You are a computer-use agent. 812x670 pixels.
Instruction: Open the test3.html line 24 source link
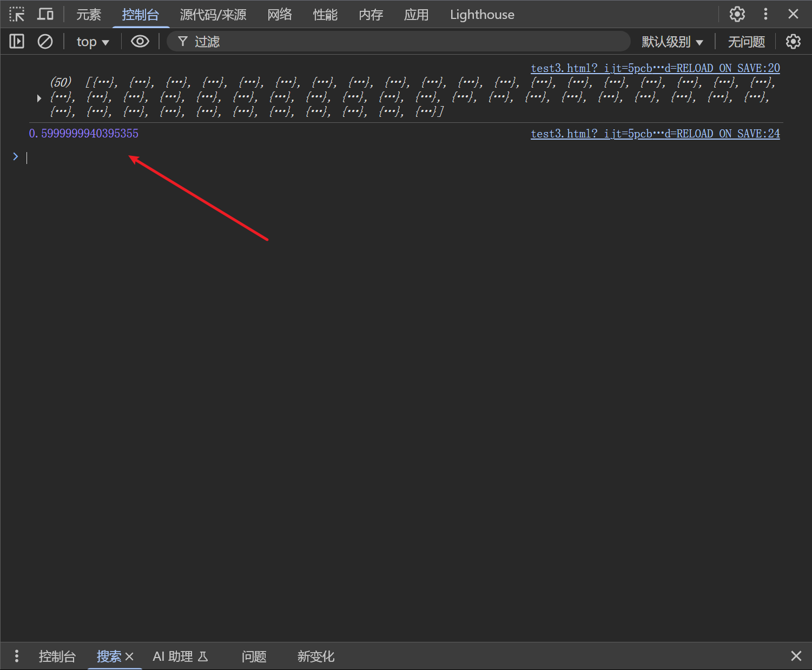(655, 134)
